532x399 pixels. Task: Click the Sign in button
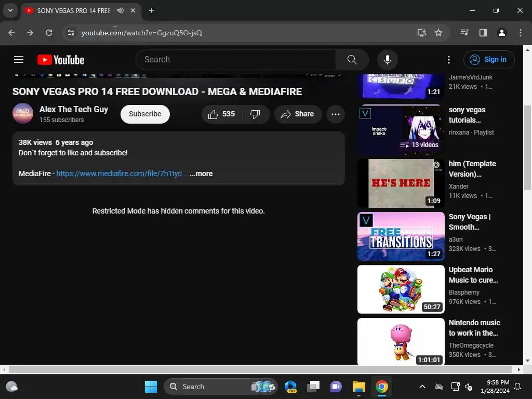click(x=488, y=60)
